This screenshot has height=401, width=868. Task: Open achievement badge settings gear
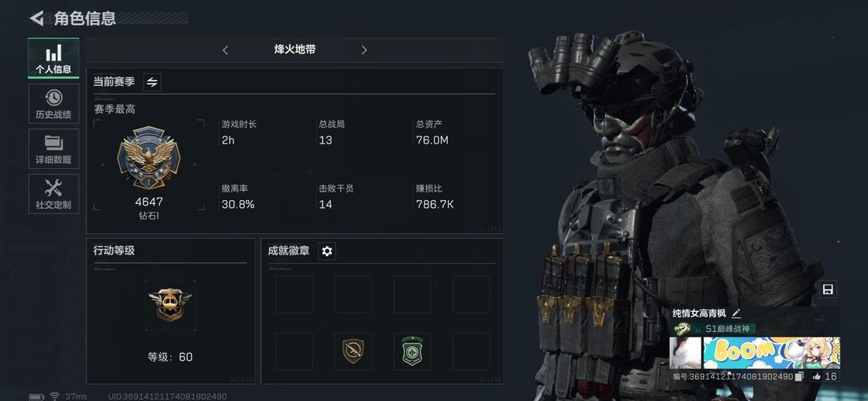pyautogui.click(x=327, y=251)
